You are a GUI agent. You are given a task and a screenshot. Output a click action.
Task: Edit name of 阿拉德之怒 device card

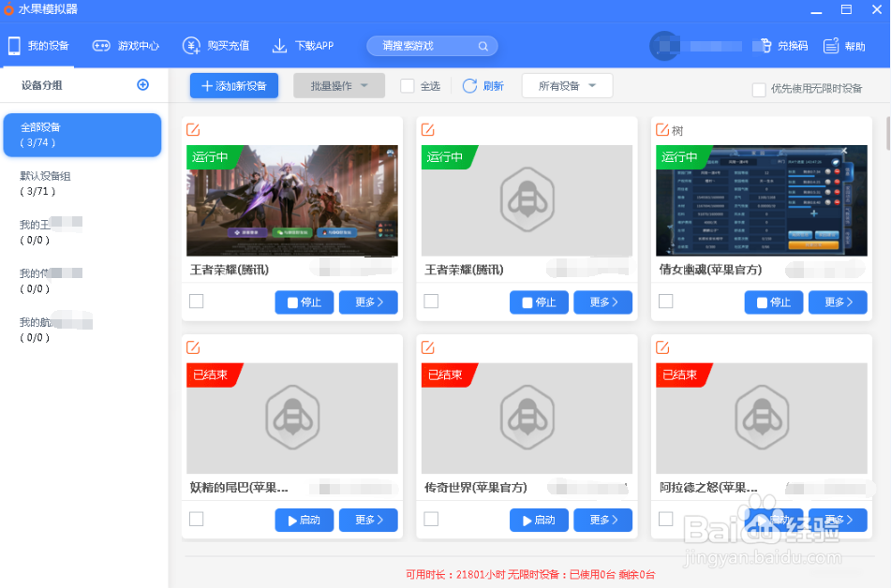pyautogui.click(x=662, y=347)
